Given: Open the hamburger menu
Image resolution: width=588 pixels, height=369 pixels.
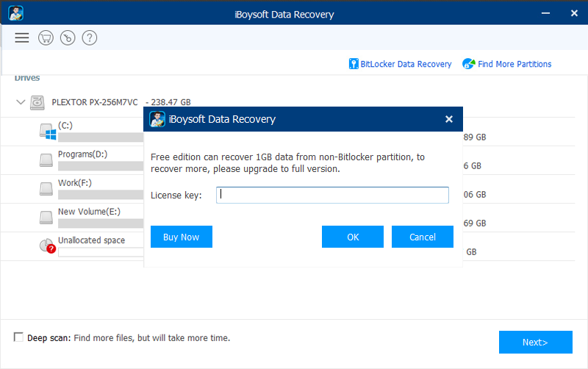Looking at the screenshot, I should (21, 37).
